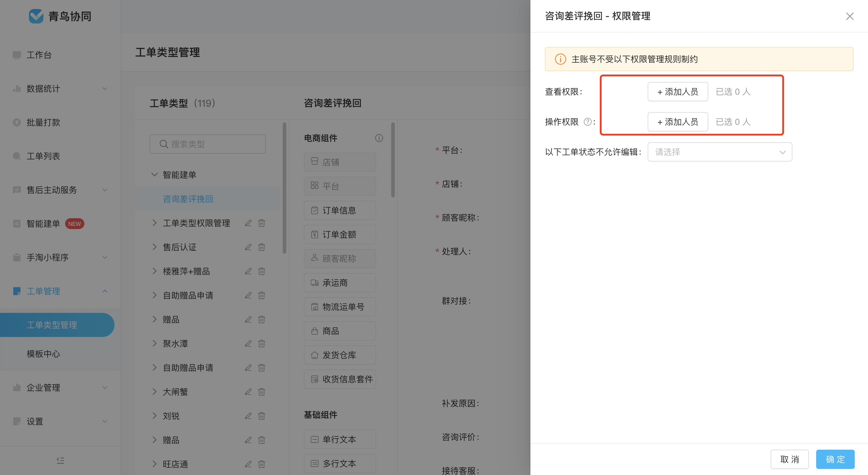Select the 平台 component
Screen dimensions: 868x475
[340, 186]
